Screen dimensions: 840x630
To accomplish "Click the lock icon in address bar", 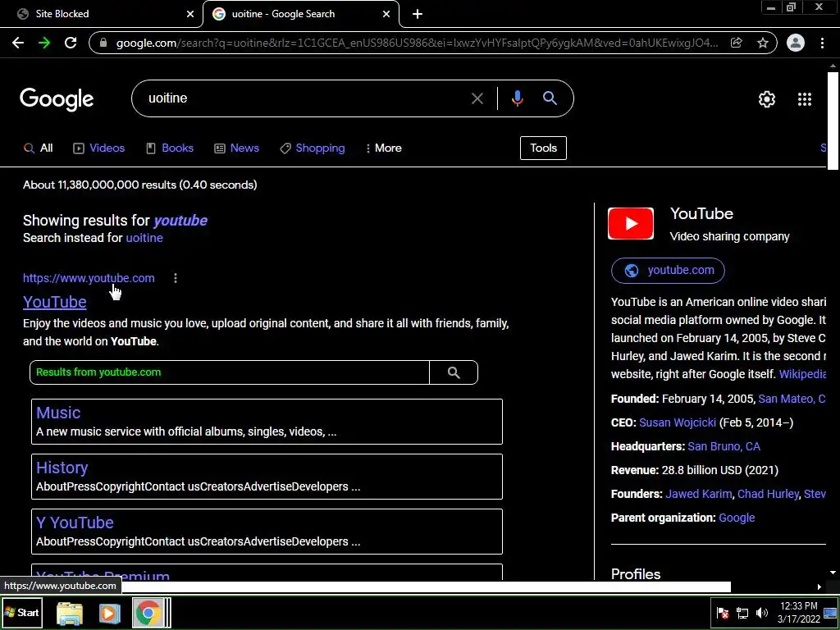I will 103,43.
